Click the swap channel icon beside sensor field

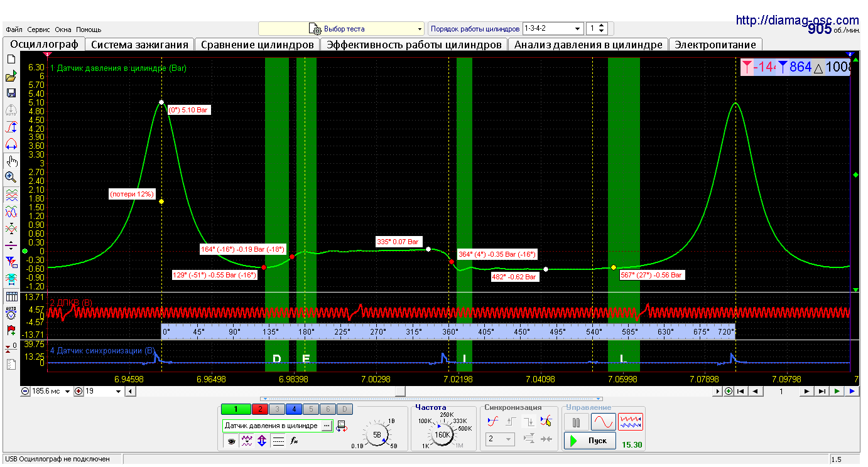click(342, 426)
